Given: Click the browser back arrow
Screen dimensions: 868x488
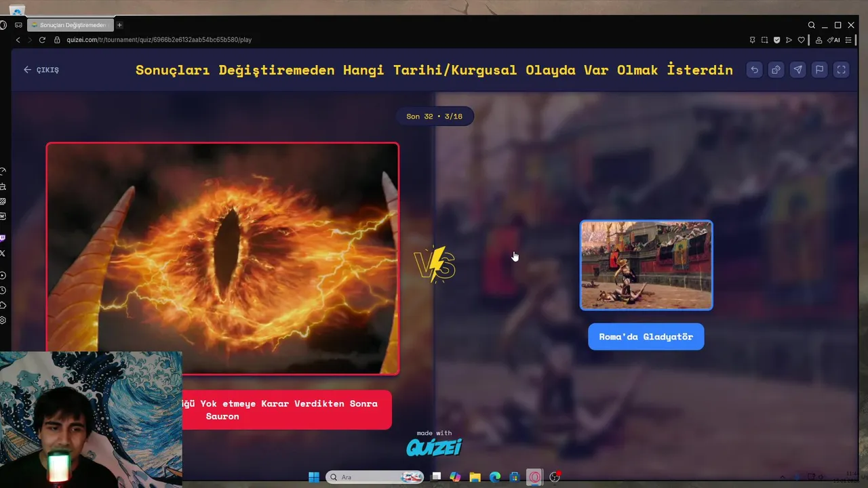Looking at the screenshot, I should (18, 40).
